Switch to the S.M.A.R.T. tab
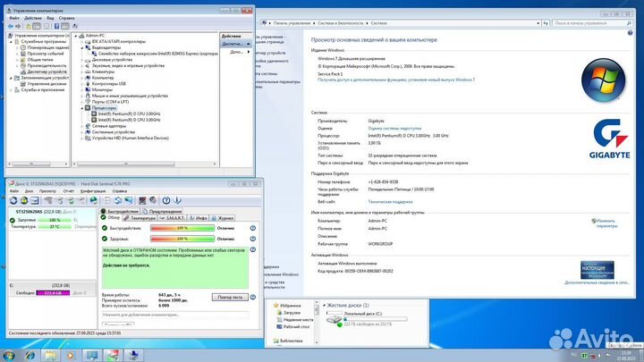The height and width of the screenshot is (362, 644). point(172,218)
